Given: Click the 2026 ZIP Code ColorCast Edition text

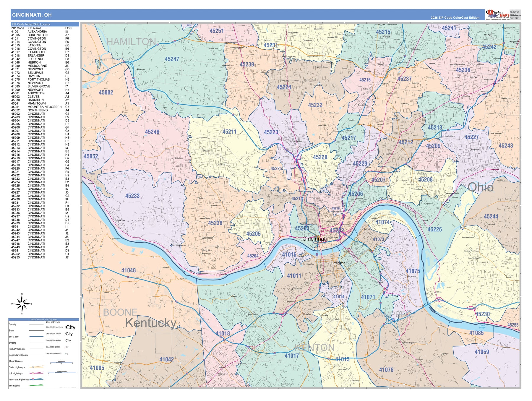Looking at the screenshot, I should pos(455,18).
